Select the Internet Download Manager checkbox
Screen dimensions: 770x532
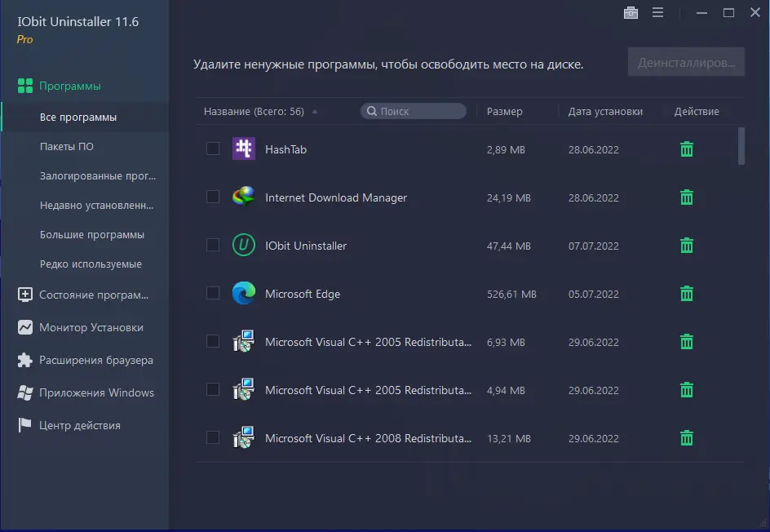click(213, 197)
